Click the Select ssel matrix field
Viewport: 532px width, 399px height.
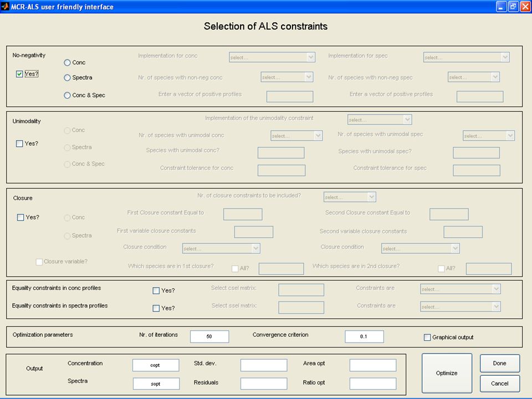pos(301,308)
